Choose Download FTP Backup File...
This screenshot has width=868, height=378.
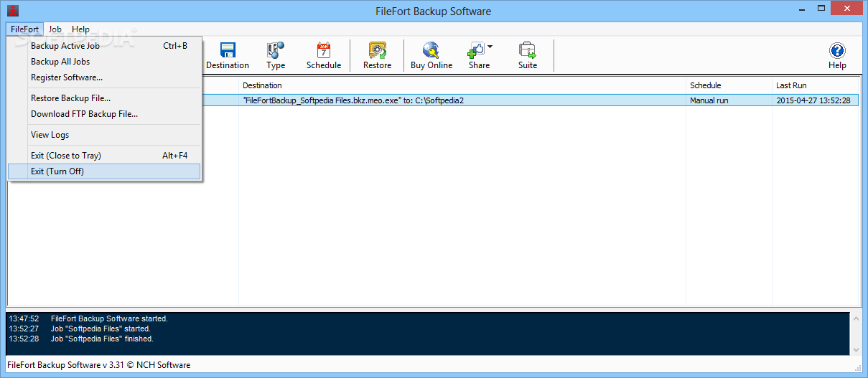(105, 114)
